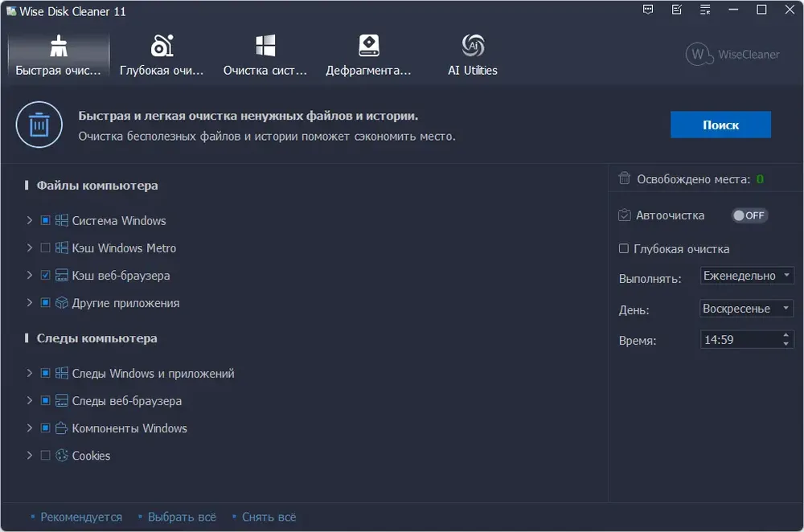Viewport: 804px width, 532px height.
Task: Toggle the Автоочистка OFF switch
Action: [x=749, y=215]
